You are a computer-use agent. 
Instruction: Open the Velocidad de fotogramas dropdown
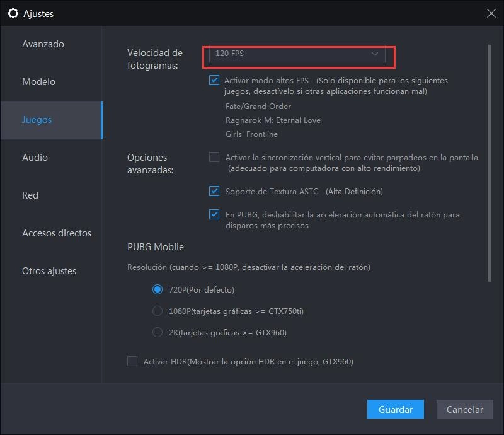pos(296,54)
